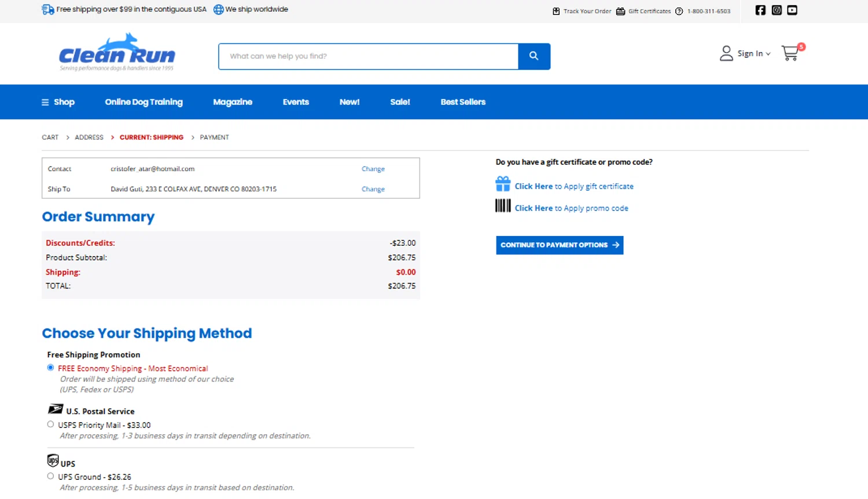Viewport: 868px width, 499px height.
Task: Click the Product Subtotal $206.75 value
Action: tap(402, 257)
